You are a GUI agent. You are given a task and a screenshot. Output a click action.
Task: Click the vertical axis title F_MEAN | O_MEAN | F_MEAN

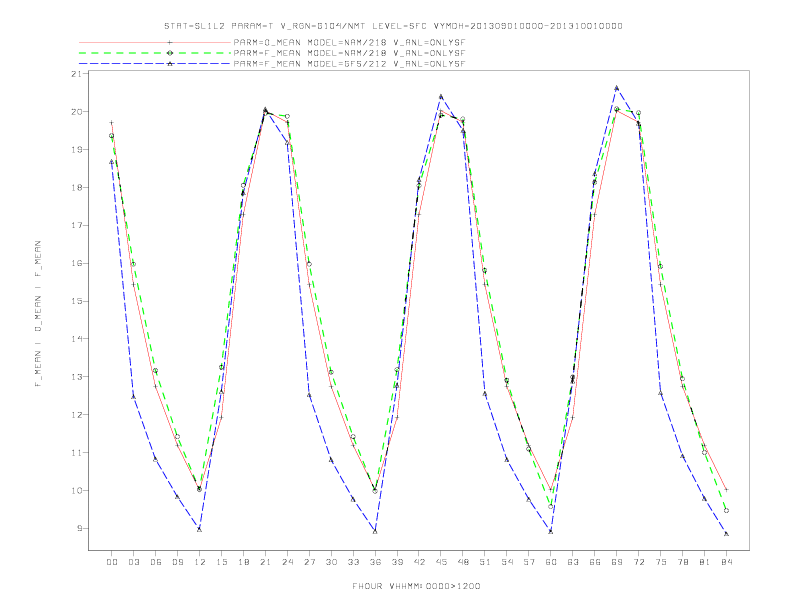point(38,314)
